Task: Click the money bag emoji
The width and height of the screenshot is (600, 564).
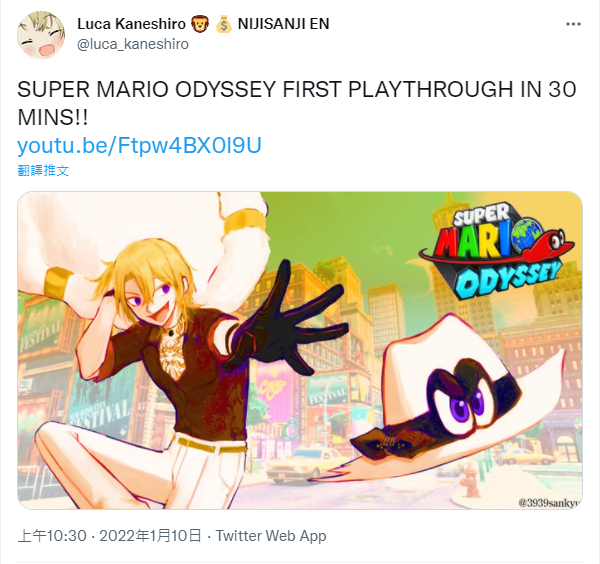Action: tap(223, 24)
